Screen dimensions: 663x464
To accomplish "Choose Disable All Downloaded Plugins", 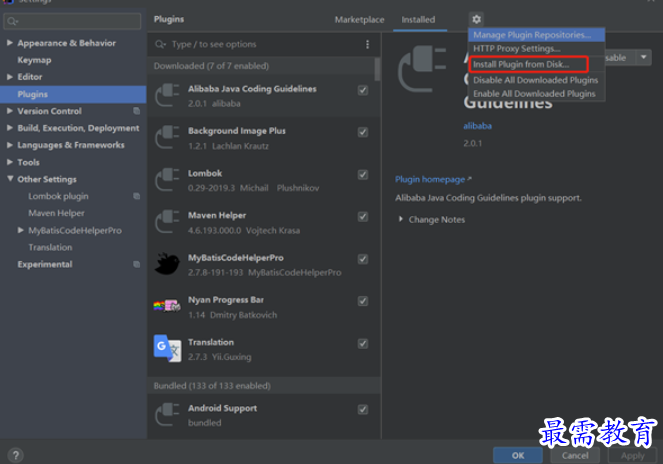I will tap(536, 80).
